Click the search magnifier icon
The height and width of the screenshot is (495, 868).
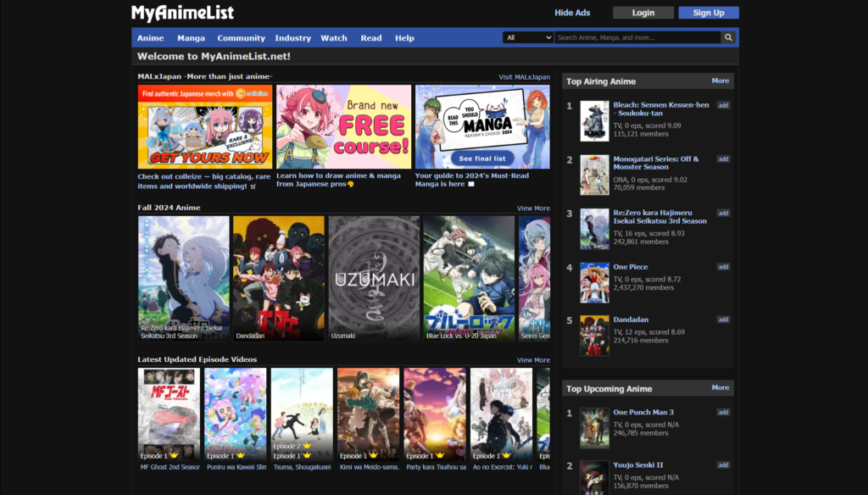[728, 37]
